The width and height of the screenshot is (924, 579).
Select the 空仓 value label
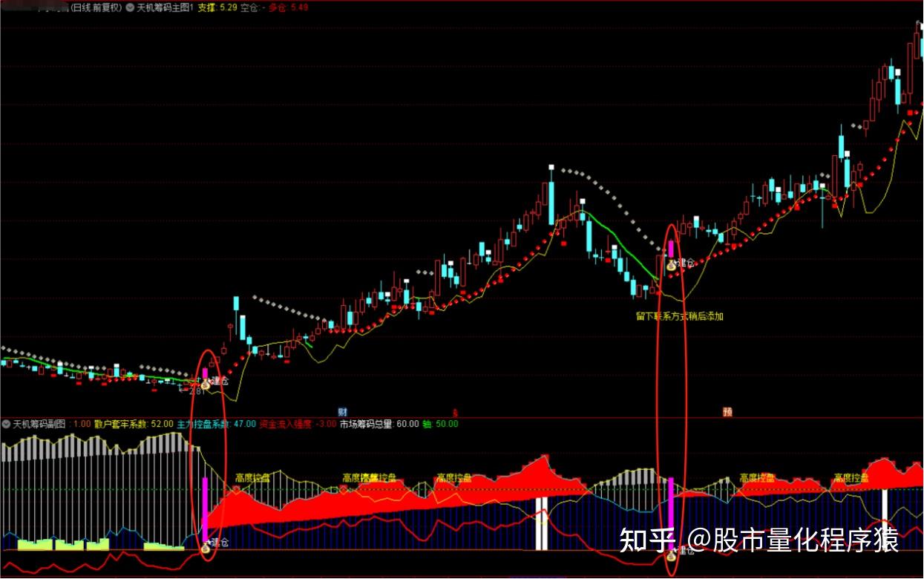[x=253, y=7]
